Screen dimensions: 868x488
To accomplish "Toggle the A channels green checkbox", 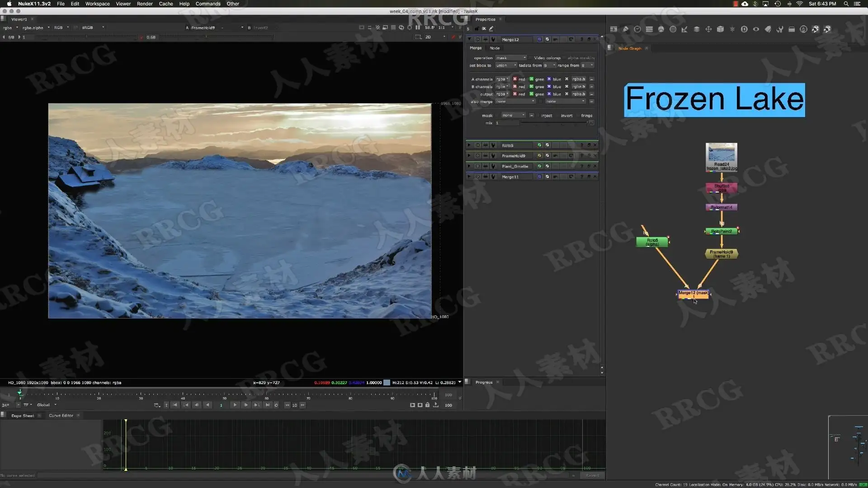I will (x=532, y=79).
